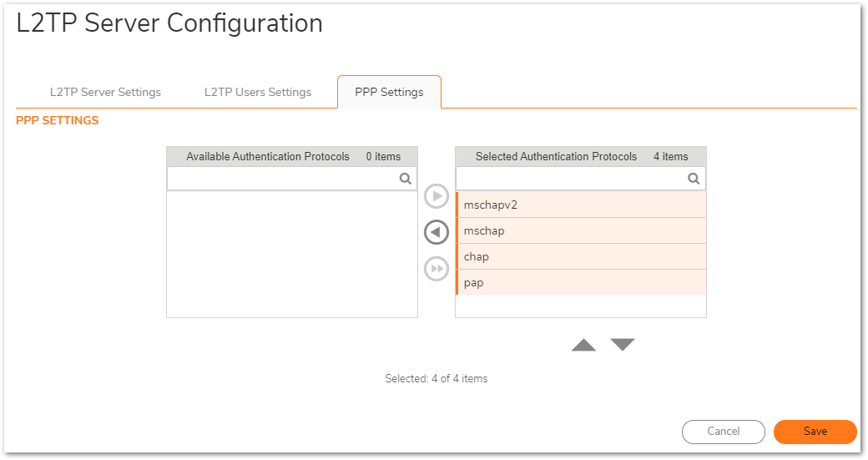Select the mschap protocol entry

point(580,230)
